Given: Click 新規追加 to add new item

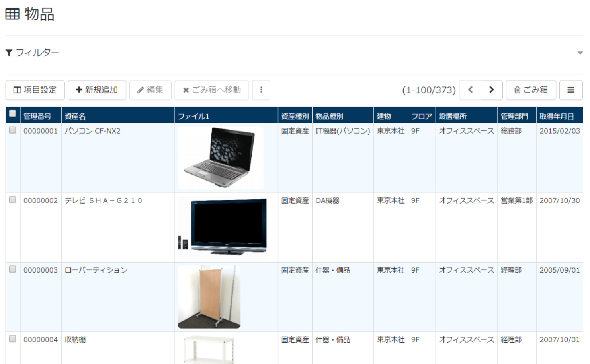Looking at the screenshot, I should [x=97, y=90].
